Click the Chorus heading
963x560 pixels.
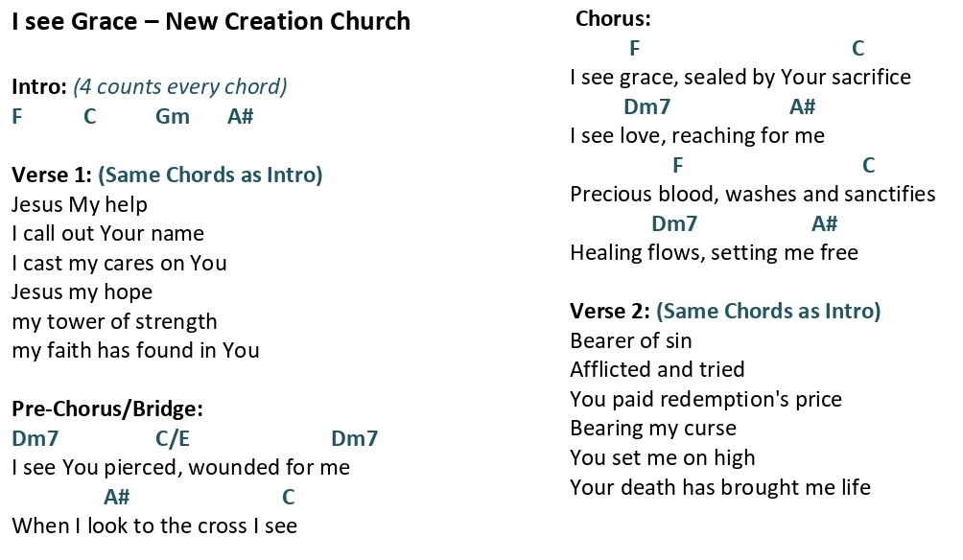pyautogui.click(x=613, y=18)
